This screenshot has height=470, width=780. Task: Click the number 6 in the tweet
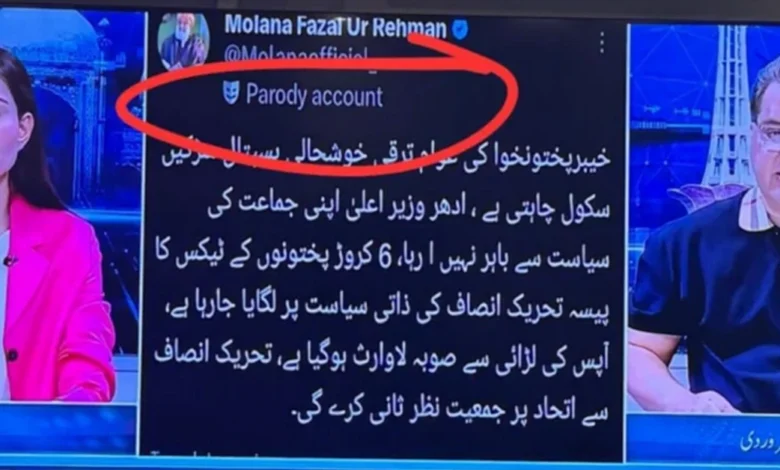pos(385,259)
